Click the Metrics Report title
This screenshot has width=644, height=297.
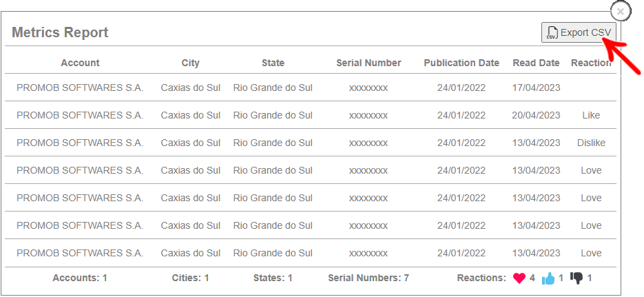pos(60,32)
